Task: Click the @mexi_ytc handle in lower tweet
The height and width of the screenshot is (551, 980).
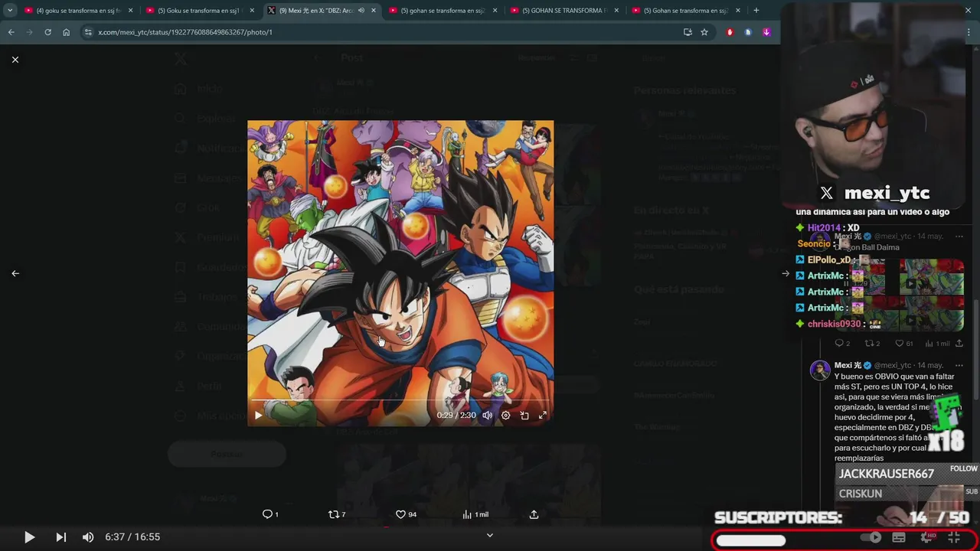Action: click(893, 366)
